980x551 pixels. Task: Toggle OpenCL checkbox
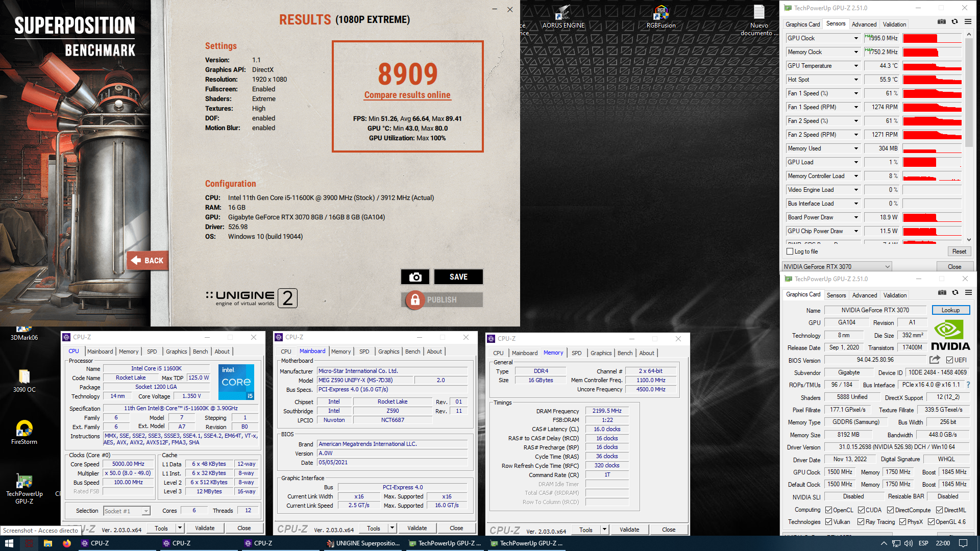tap(828, 510)
